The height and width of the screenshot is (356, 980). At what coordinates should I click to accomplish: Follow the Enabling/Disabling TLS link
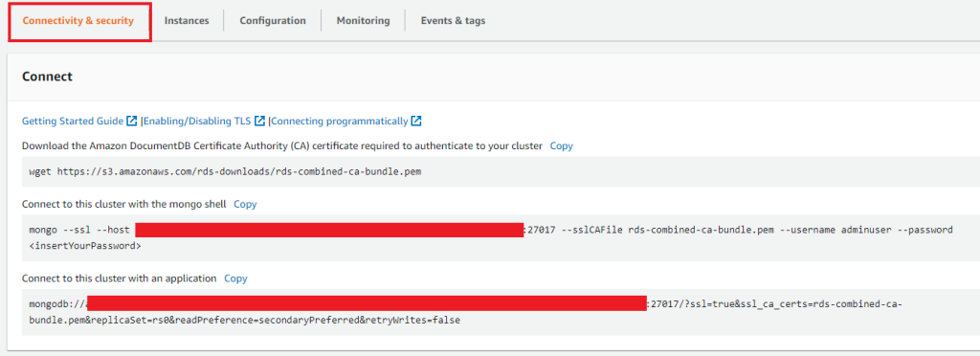click(197, 121)
